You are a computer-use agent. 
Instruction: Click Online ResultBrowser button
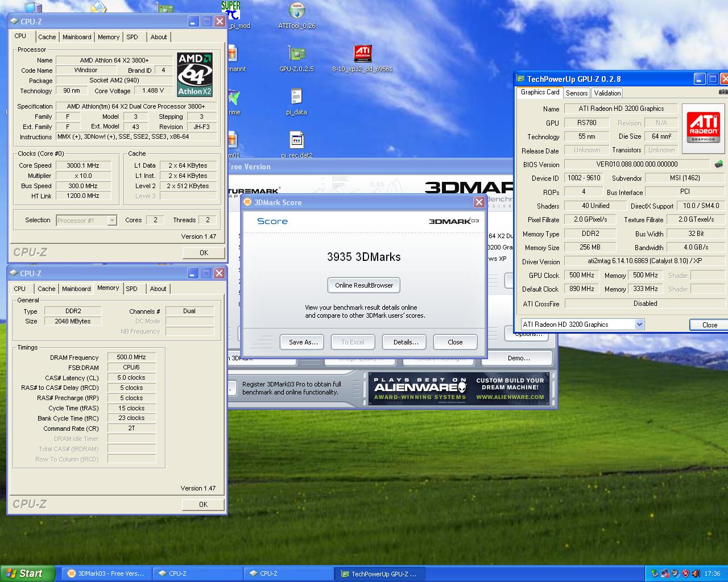pos(364,285)
